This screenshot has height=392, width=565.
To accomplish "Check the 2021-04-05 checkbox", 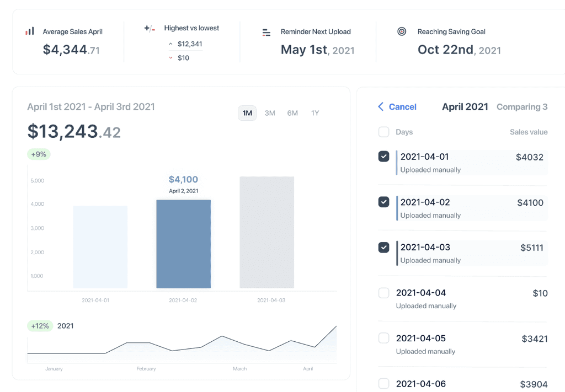I will coord(384,338).
